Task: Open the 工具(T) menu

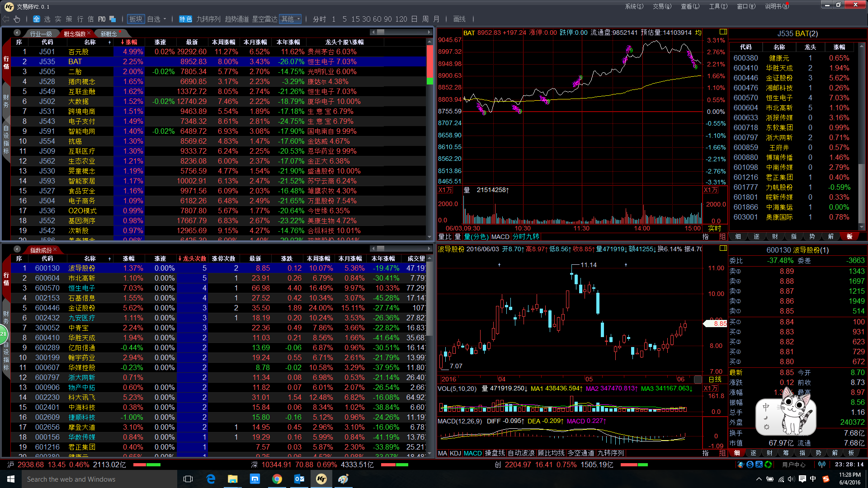Action: pos(718,6)
